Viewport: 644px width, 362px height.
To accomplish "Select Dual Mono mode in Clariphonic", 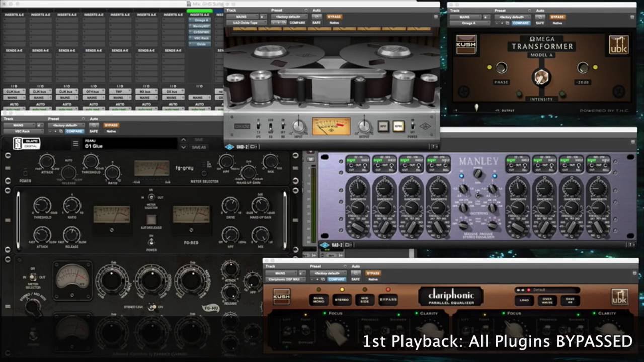I will click(x=318, y=299).
